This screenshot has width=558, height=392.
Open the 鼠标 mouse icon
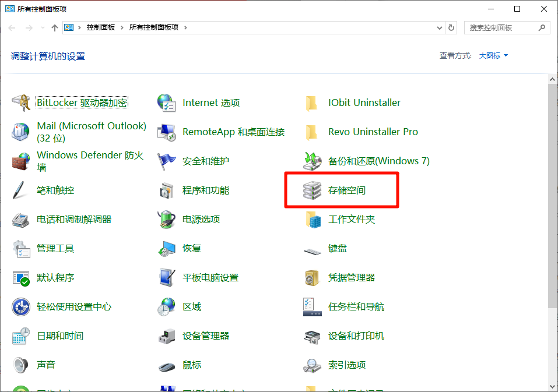click(x=167, y=366)
